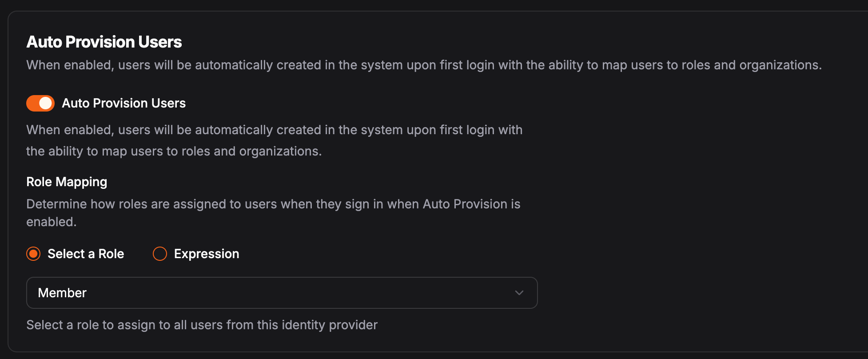This screenshot has width=868, height=359.
Task: Click the bold 'Auto Provision Users' section heading
Action: click(104, 42)
